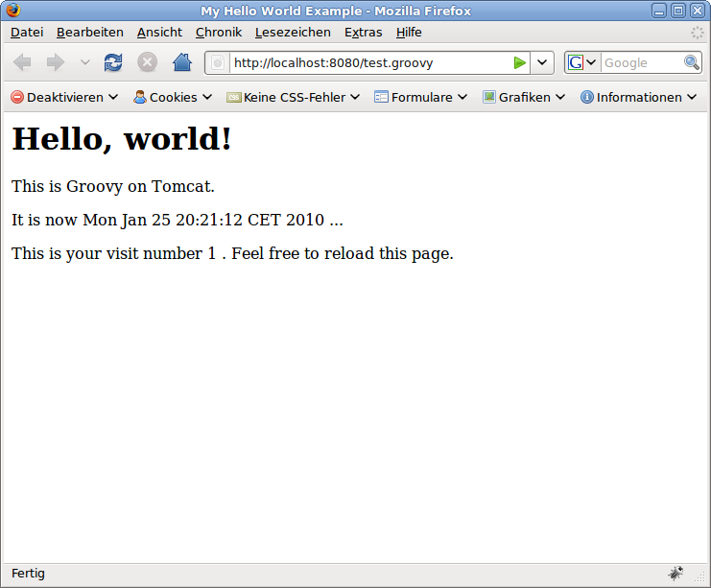
Task: Click the activity throbber indicator
Action: point(697,33)
